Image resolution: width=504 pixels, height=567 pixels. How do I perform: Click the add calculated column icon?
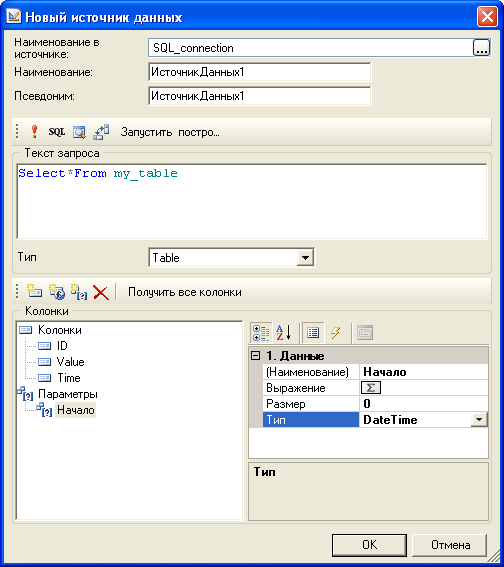(57, 291)
